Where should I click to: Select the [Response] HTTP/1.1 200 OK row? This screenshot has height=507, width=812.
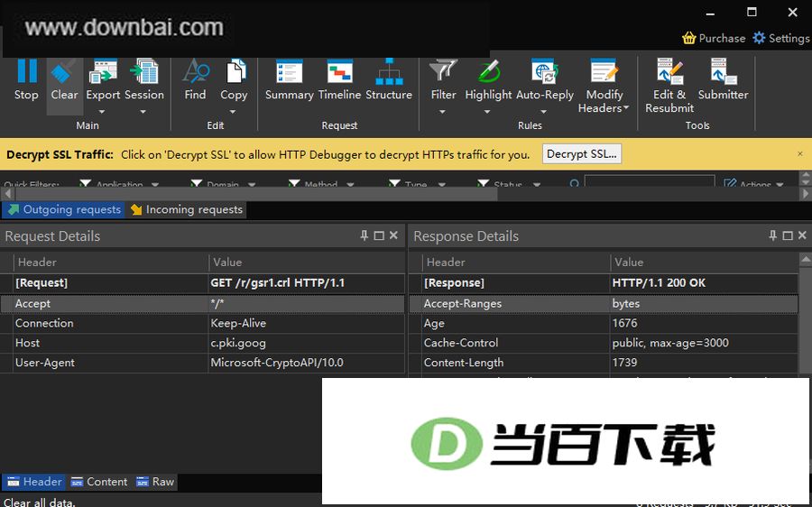pos(604,283)
